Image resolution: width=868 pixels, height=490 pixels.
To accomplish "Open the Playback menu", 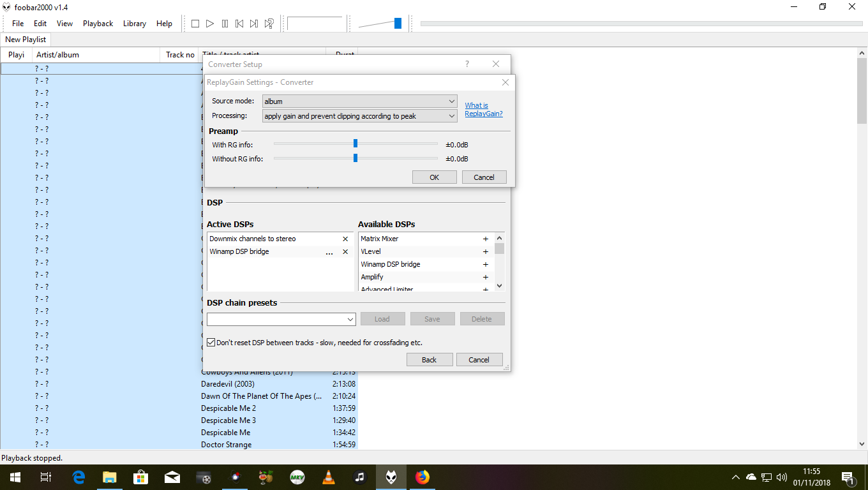I will [x=98, y=24].
